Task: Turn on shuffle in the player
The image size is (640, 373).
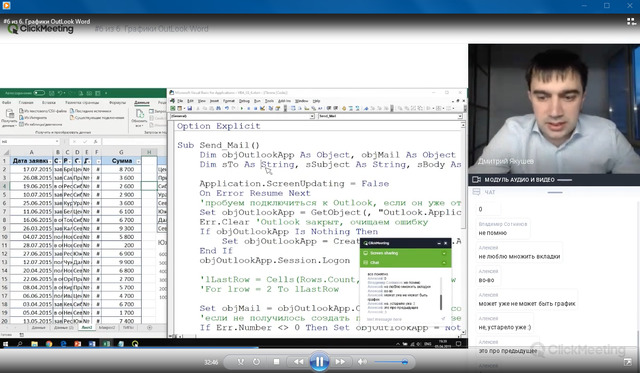Action: pos(241,362)
